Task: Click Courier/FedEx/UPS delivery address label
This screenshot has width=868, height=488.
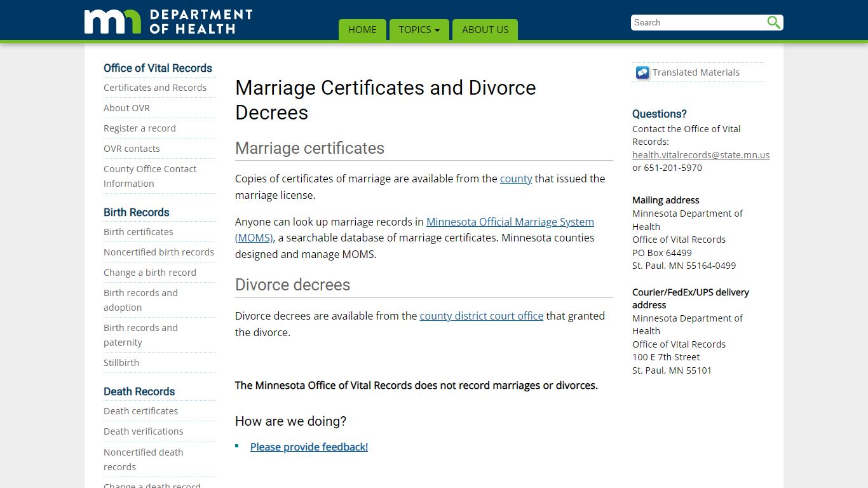Action: (691, 299)
